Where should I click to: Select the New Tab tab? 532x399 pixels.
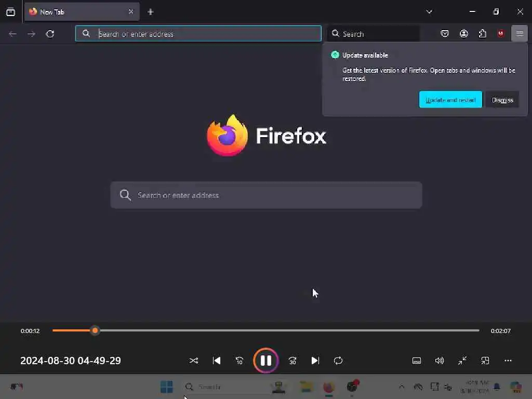tap(82, 12)
